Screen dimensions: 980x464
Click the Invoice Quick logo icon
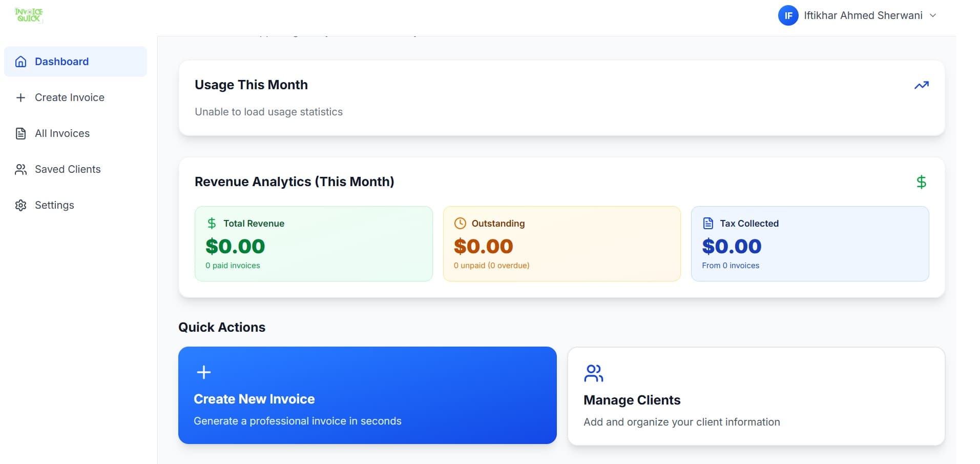(29, 15)
